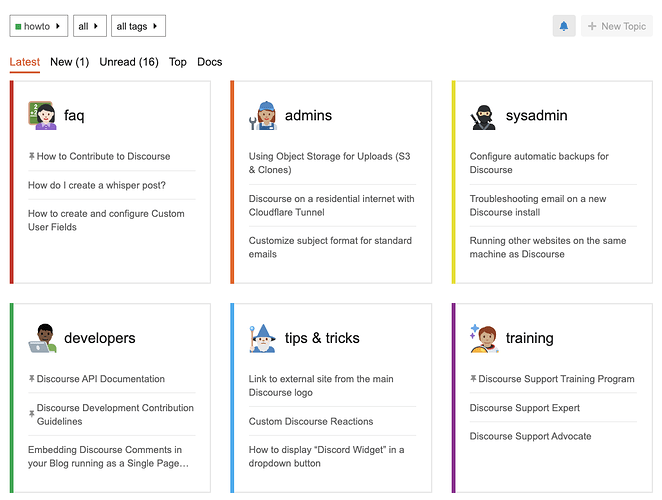The height and width of the screenshot is (500, 662).
Task: Switch to the Latest tab
Action: click(24, 62)
